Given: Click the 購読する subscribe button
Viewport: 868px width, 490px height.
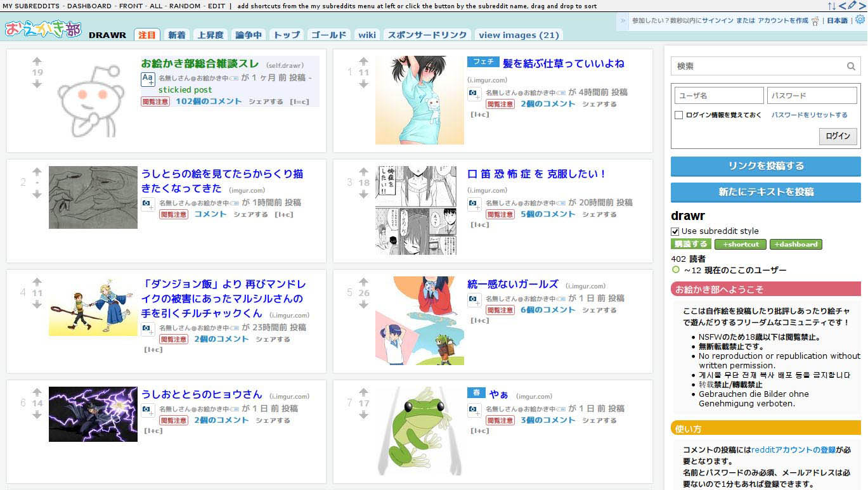Looking at the screenshot, I should click(x=691, y=244).
